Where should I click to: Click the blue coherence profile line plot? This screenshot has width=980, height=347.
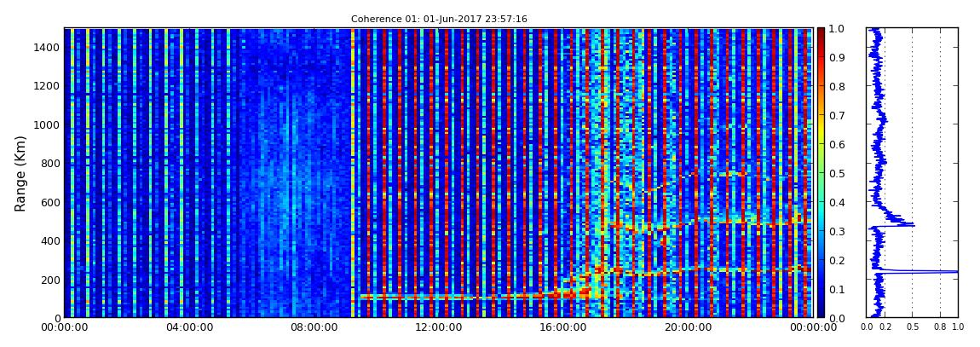(912, 173)
